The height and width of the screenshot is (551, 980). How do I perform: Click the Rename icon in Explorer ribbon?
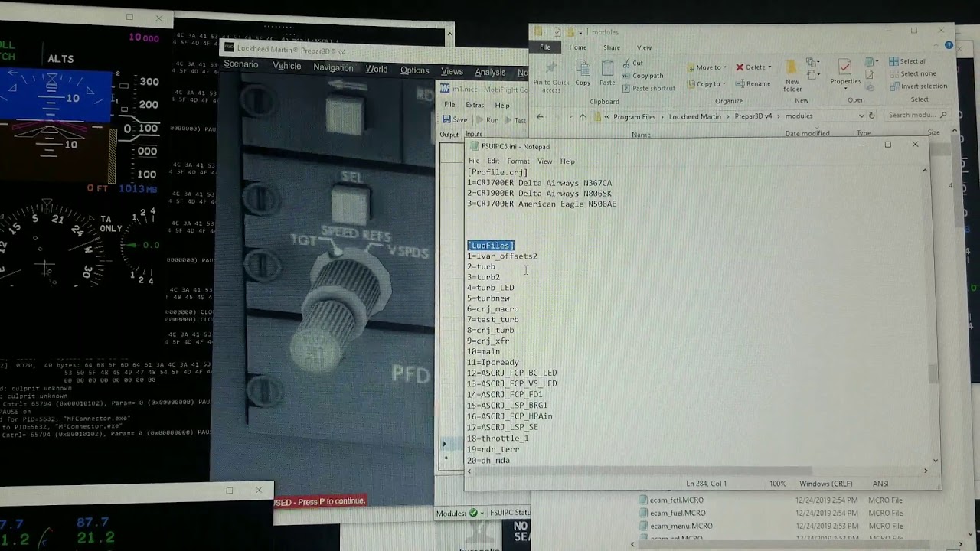pos(740,83)
